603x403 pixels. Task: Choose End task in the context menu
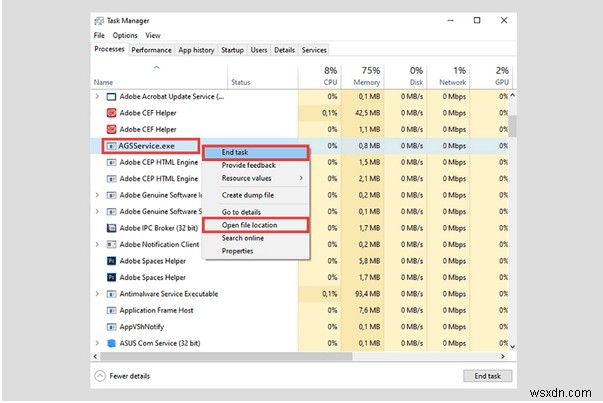[256, 152]
